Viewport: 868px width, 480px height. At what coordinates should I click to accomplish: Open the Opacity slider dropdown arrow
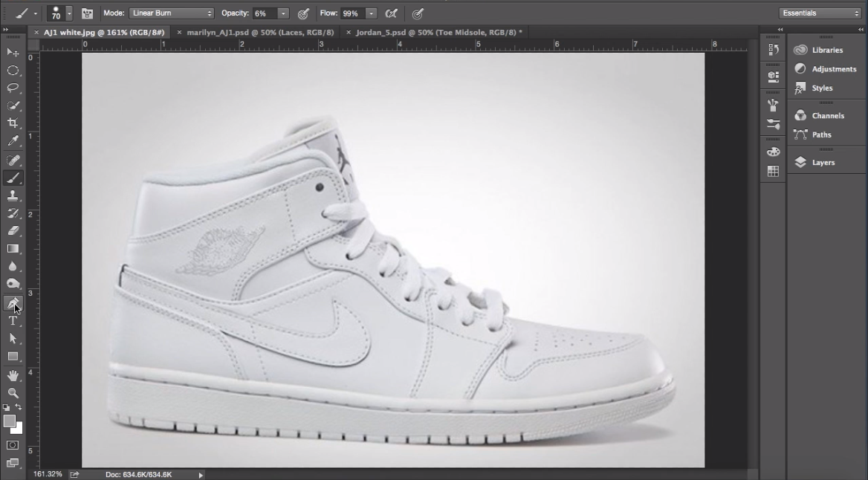tap(283, 13)
